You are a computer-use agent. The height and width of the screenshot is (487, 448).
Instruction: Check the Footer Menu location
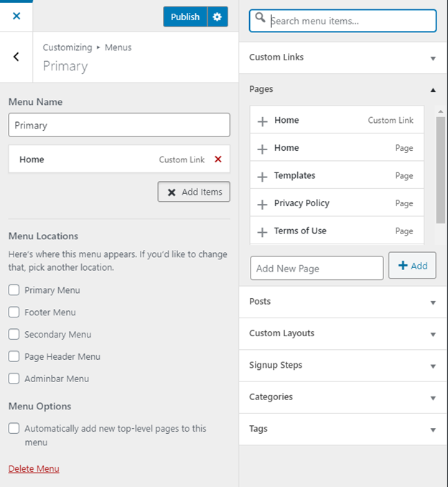(14, 312)
